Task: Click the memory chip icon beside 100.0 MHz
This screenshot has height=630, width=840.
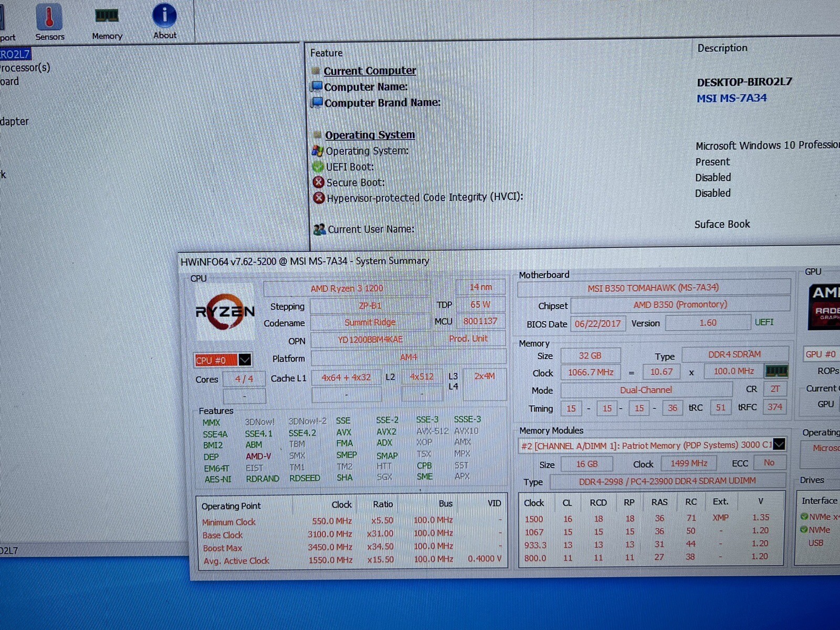Action: (776, 371)
